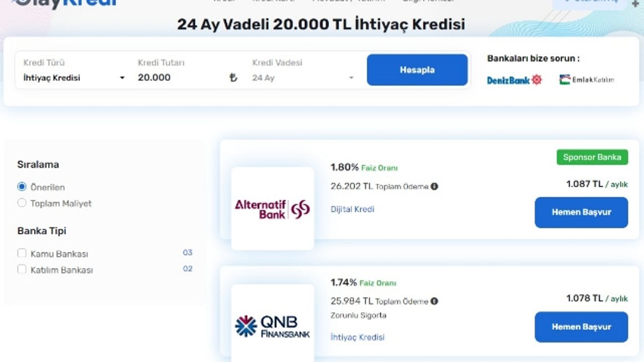
Task: Select the Önerilen sorting option
Action: coord(22,187)
